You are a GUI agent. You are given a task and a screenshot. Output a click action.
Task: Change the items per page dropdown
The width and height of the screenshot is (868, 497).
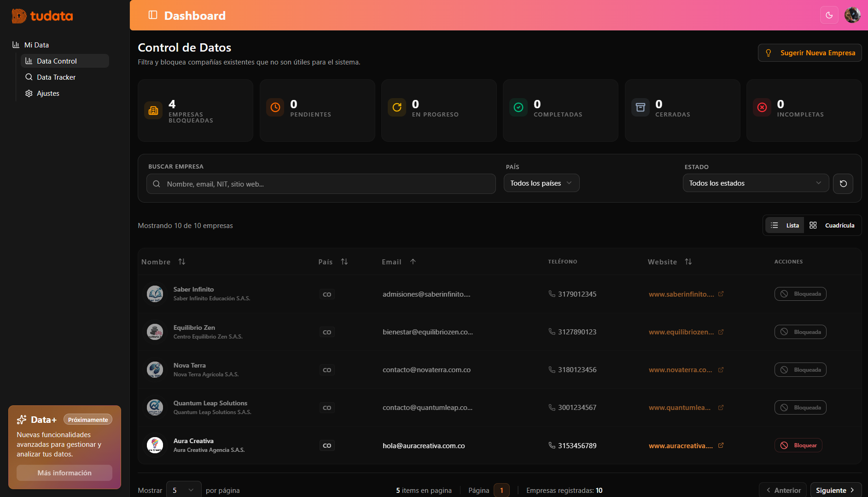183,490
